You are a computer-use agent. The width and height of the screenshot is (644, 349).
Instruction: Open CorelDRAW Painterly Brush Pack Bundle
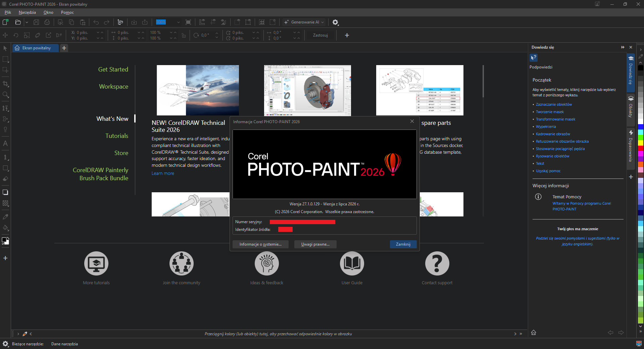point(100,174)
